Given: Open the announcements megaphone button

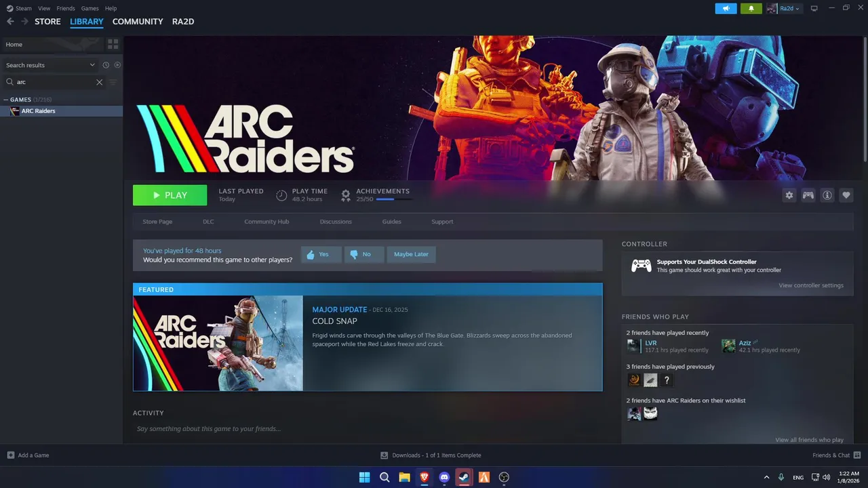Looking at the screenshot, I should [726, 8].
